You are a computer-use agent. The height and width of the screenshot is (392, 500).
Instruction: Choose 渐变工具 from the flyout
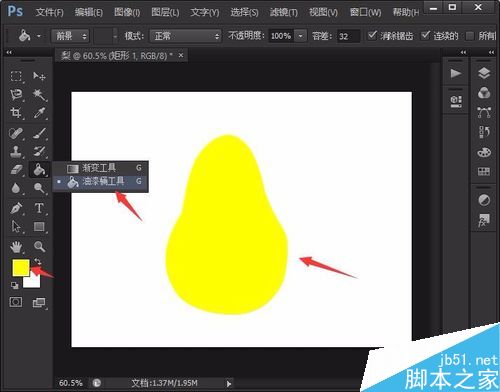click(100, 168)
